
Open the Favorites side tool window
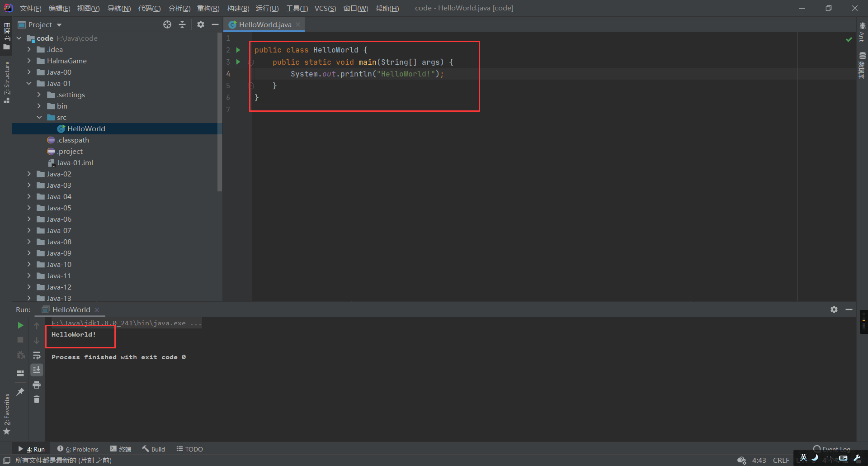[x=6, y=414]
